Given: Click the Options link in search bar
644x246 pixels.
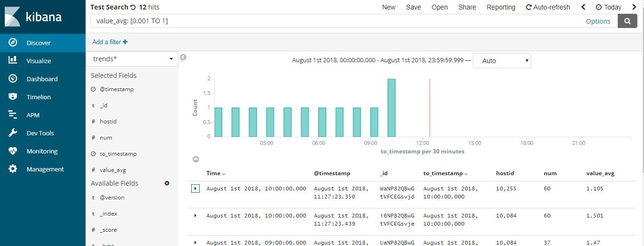Looking at the screenshot, I should coord(598,21).
